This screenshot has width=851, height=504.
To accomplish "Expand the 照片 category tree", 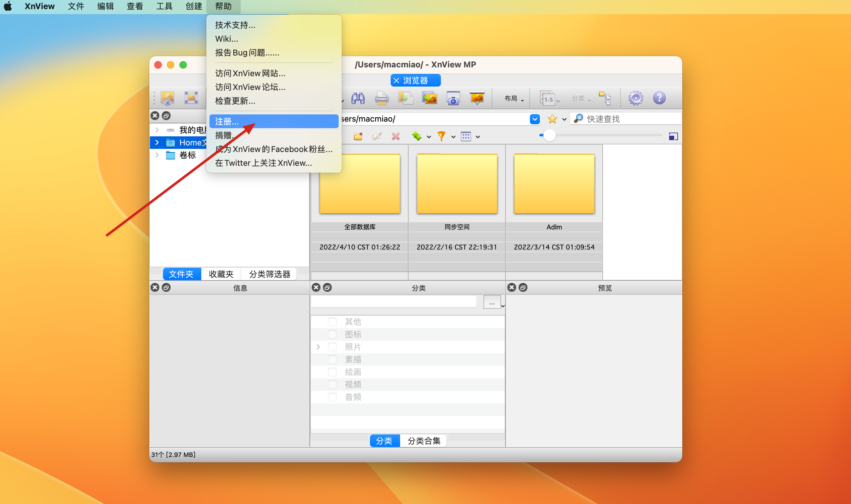I will (x=318, y=347).
